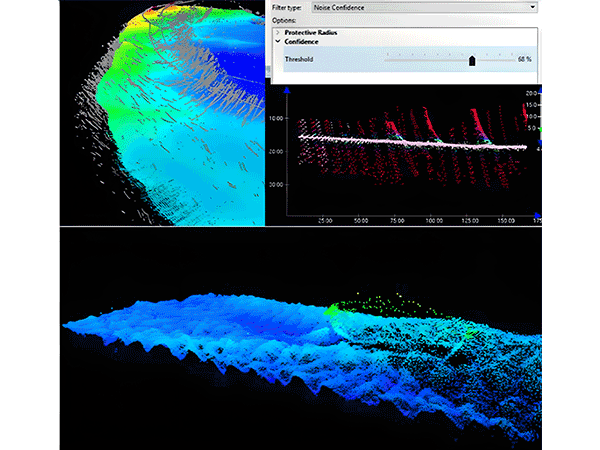Click blue up arrow on color scale
The height and width of the screenshot is (450, 600).
click(539, 92)
